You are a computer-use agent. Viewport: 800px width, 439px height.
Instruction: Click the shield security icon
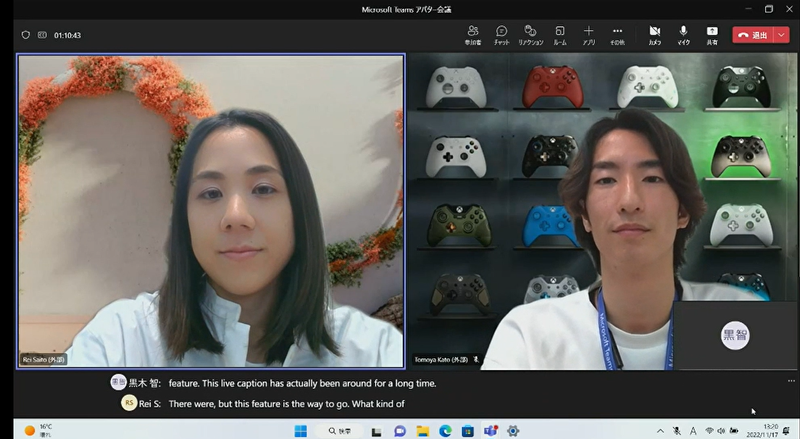[26, 35]
